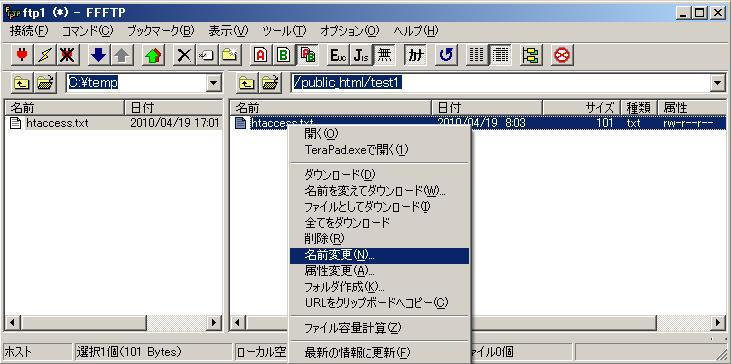Choose ファイルとしてダウンロード in context menu
Screen dimensions: 731x364
[379, 206]
